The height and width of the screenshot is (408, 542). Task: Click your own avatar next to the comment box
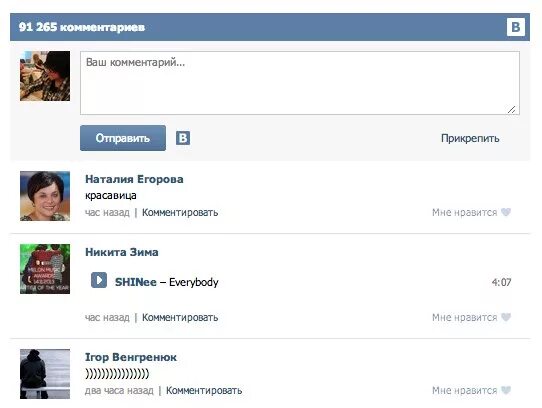point(45,76)
